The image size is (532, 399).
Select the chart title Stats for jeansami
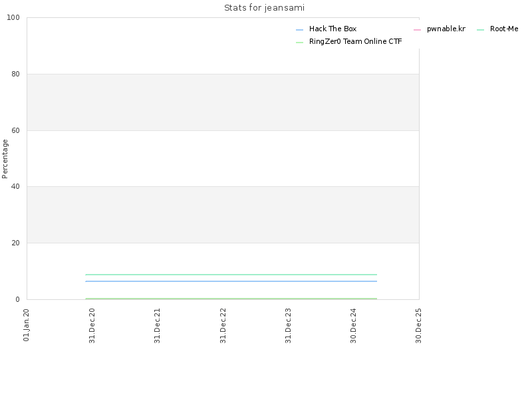264,8
